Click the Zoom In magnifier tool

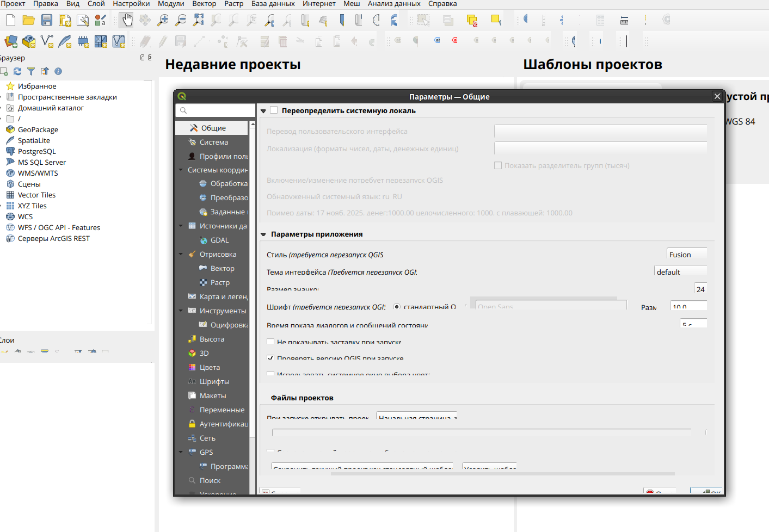163,21
